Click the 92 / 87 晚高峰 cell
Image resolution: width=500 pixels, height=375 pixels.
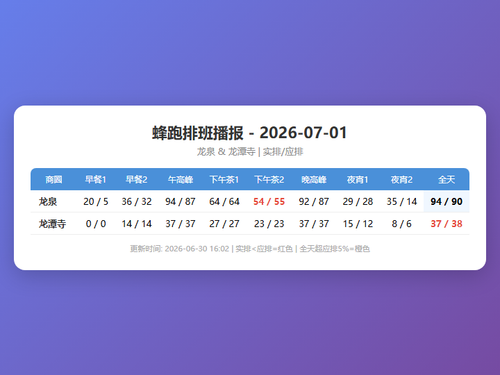click(314, 201)
